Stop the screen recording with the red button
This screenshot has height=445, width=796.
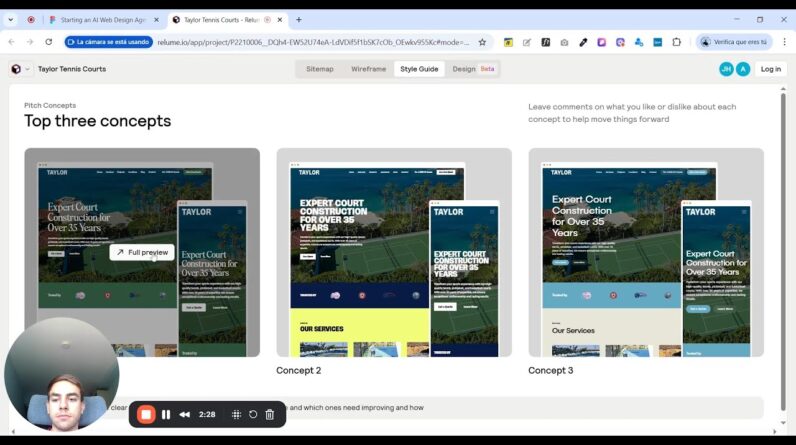[x=146, y=414]
